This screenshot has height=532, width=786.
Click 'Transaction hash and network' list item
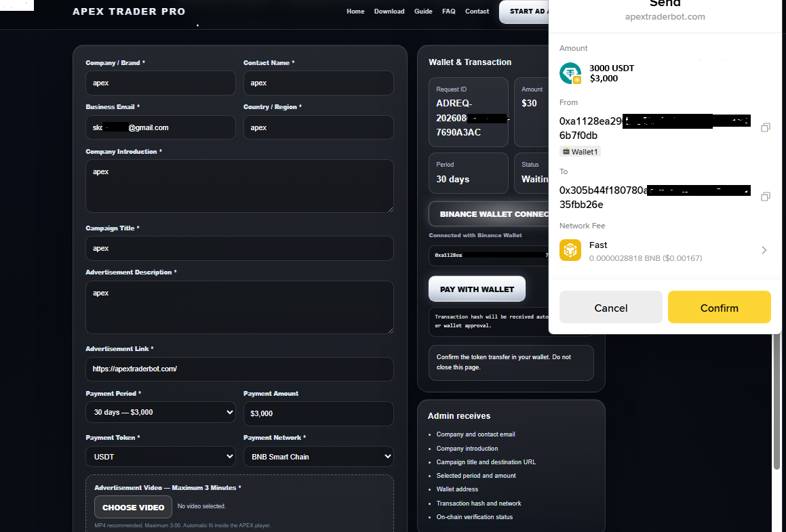point(479,504)
